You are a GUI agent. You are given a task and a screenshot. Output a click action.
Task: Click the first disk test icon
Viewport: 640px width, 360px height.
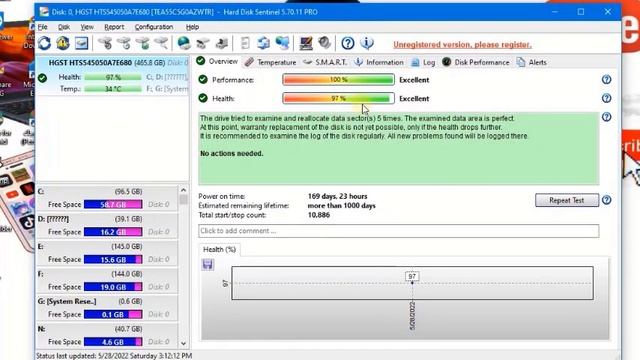105,43
